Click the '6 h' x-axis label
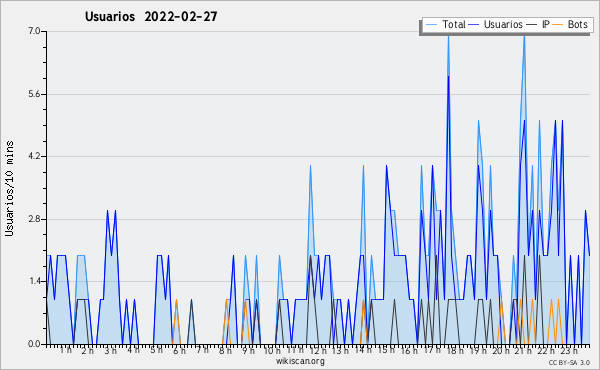The height and width of the screenshot is (370, 600). click(179, 350)
